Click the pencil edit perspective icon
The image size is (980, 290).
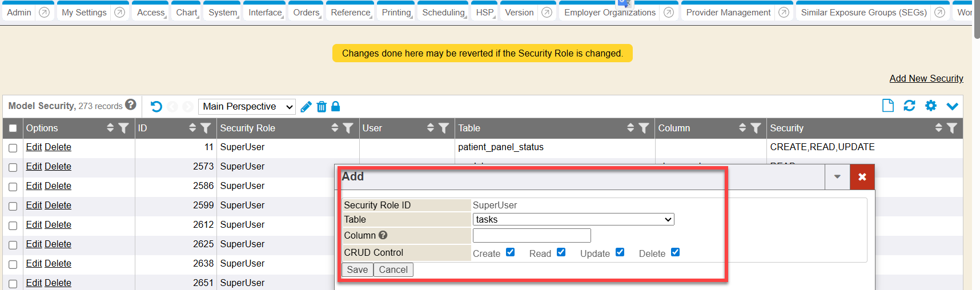click(x=306, y=107)
